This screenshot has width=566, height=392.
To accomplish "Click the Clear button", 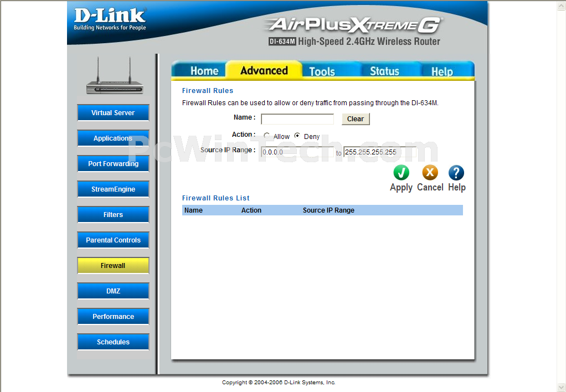I will click(356, 118).
